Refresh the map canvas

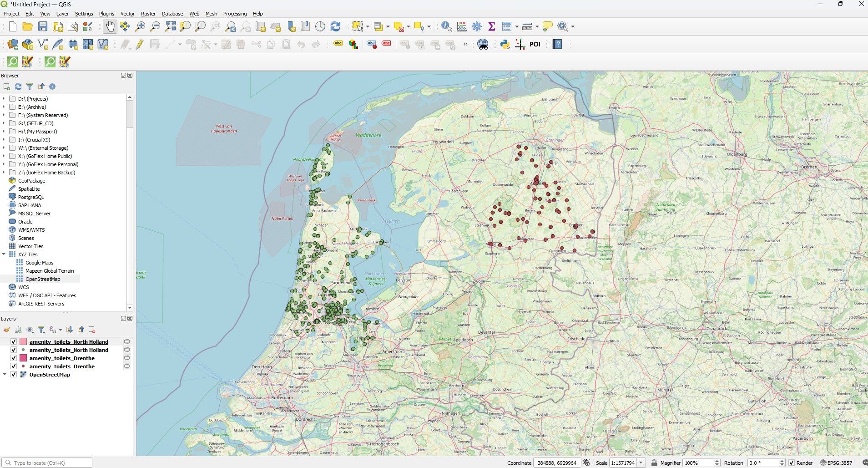point(336,26)
